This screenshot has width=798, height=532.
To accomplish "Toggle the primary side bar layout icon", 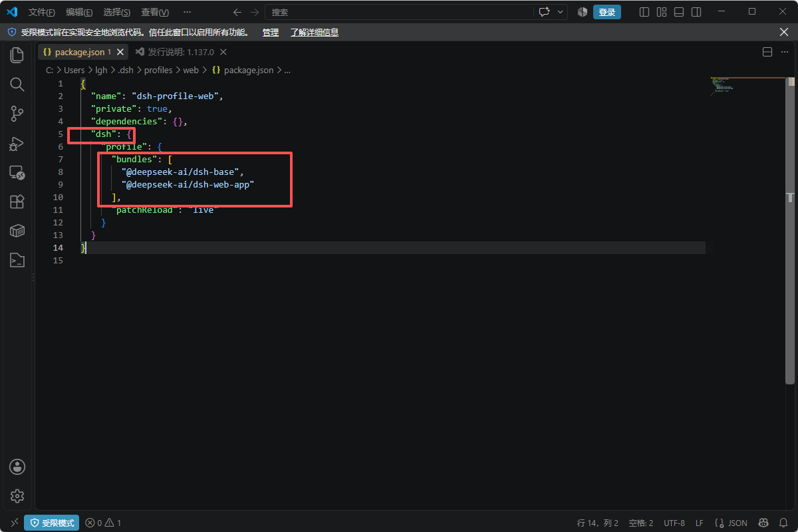I will click(x=644, y=12).
